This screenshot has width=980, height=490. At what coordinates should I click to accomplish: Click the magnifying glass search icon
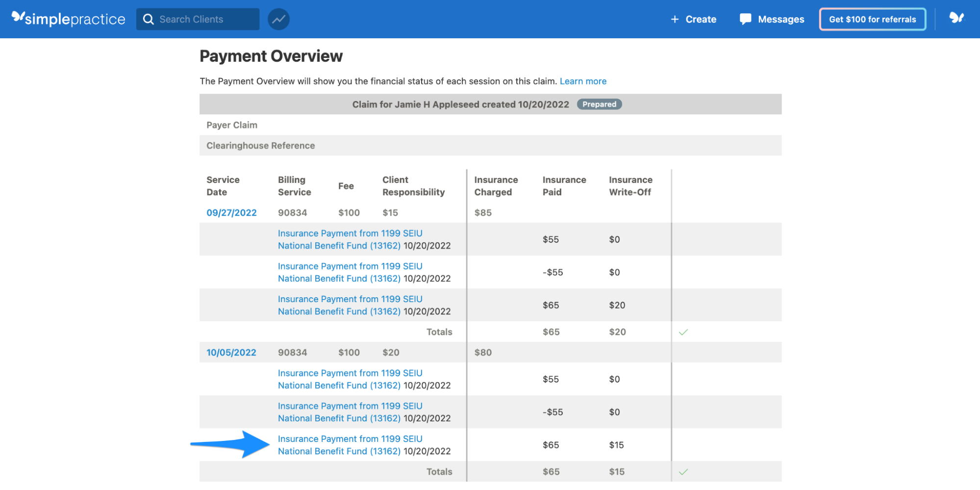[x=149, y=19]
